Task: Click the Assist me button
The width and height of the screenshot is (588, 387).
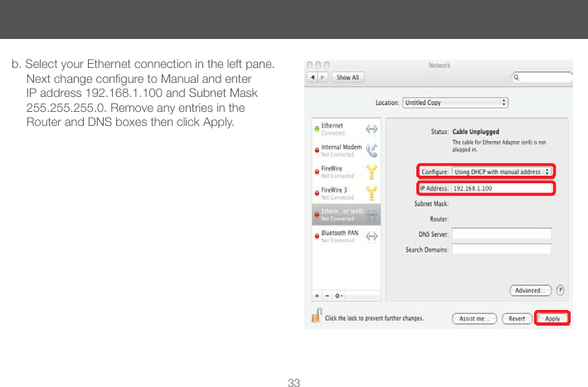Action: click(474, 318)
